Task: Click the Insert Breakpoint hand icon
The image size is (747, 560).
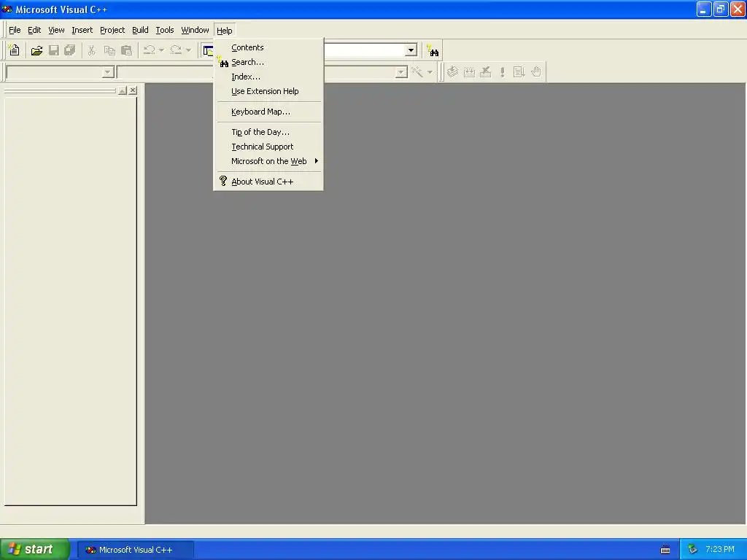Action: click(536, 72)
